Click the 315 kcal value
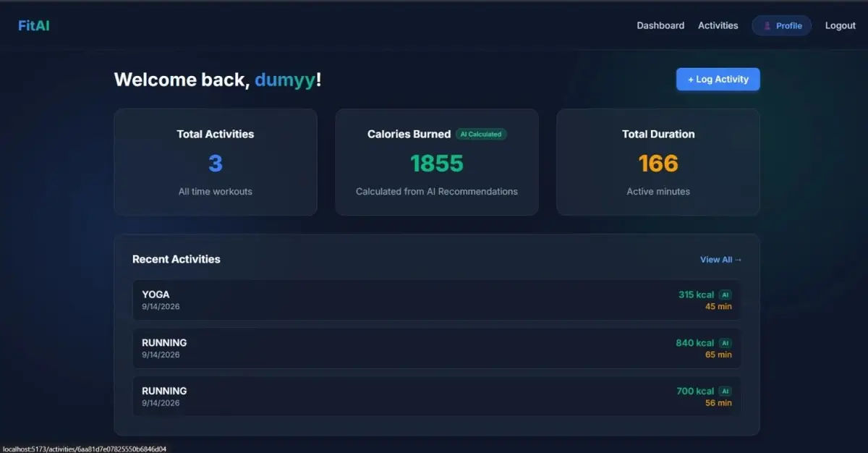This screenshot has height=453, width=868. [696, 295]
